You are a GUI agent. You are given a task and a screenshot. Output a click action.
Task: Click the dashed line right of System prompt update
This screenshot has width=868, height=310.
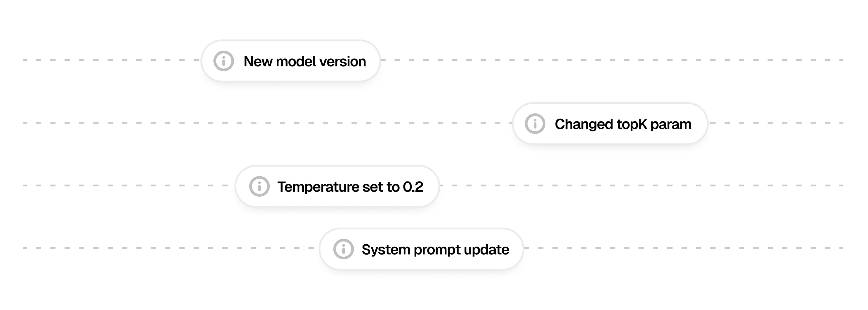tap(684, 248)
